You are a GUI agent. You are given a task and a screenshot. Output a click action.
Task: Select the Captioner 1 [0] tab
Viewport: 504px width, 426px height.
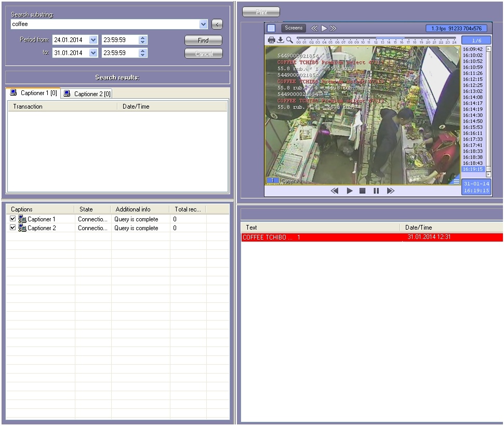pyautogui.click(x=34, y=93)
